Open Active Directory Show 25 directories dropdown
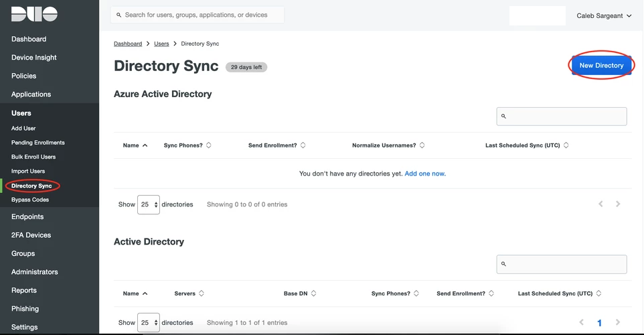This screenshot has height=335, width=644. pyautogui.click(x=148, y=323)
